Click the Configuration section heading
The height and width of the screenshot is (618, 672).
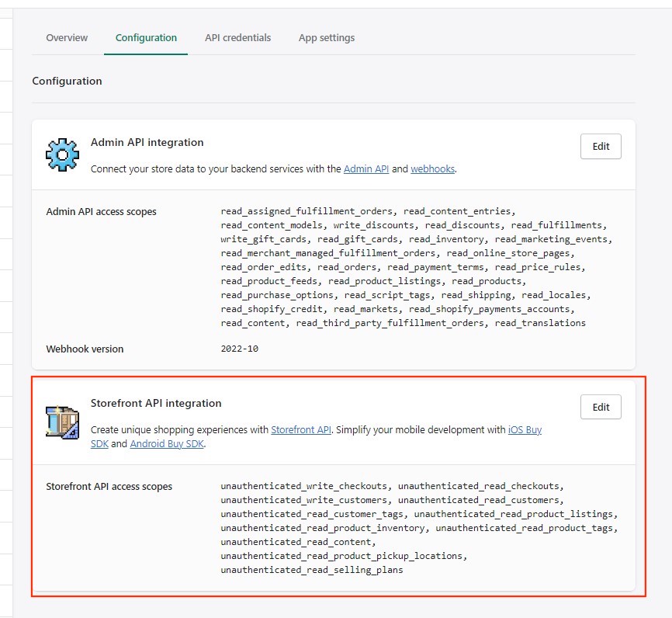click(x=67, y=81)
